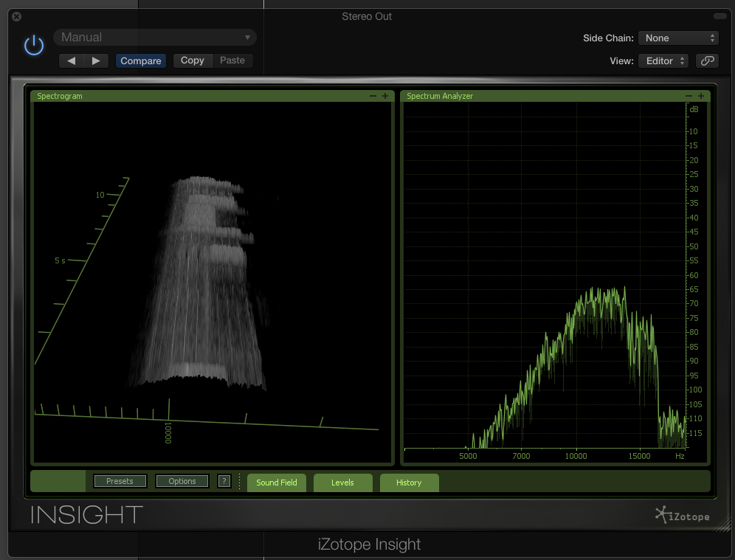Click the link chain icon

coord(707,61)
